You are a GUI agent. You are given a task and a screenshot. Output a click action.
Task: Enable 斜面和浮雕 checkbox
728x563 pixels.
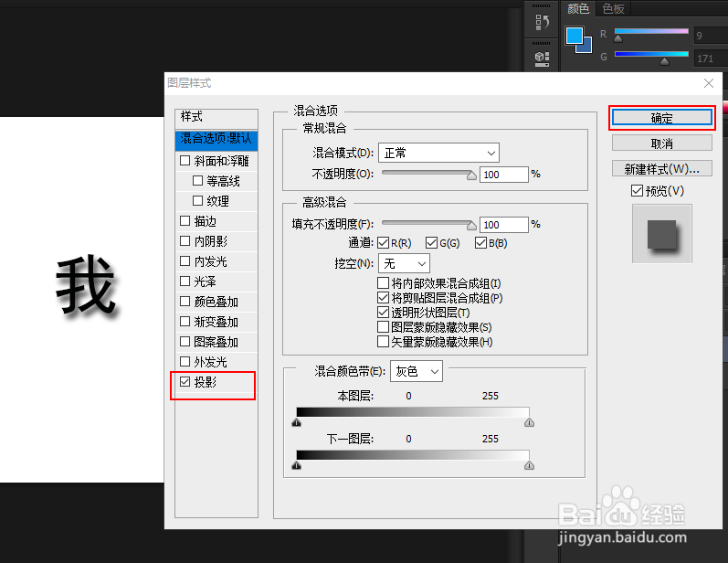[185, 160]
